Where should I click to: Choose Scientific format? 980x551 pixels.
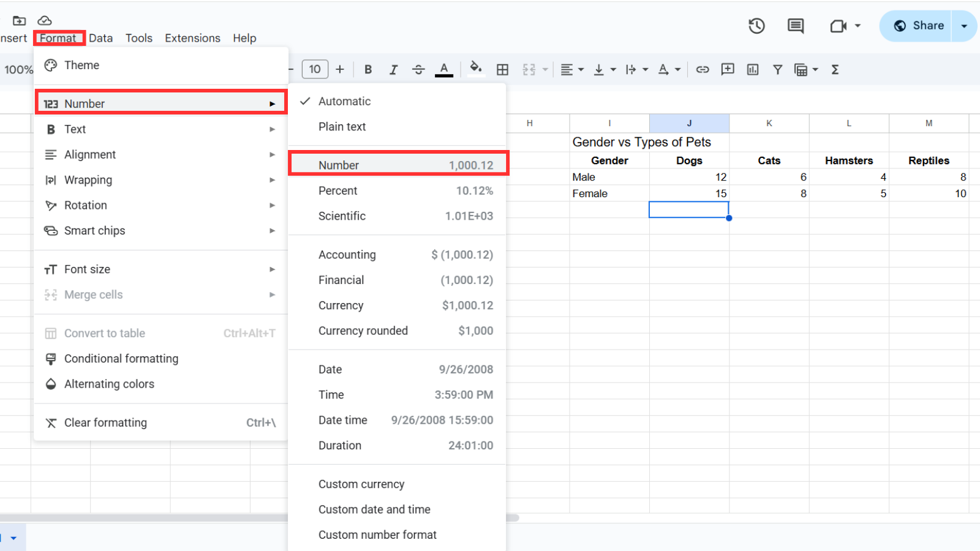click(x=398, y=216)
